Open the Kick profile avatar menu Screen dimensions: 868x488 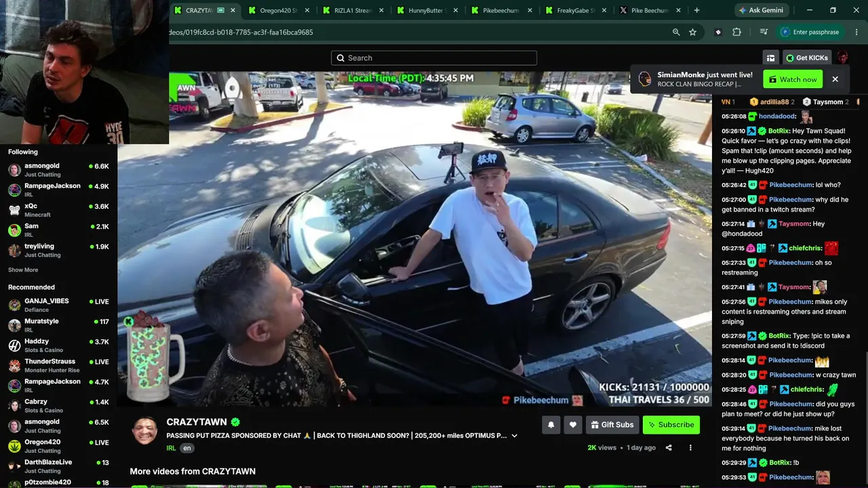click(842, 58)
